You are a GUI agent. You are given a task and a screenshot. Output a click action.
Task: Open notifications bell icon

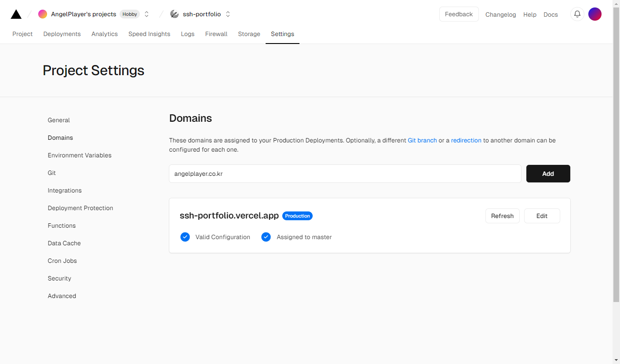tap(577, 14)
